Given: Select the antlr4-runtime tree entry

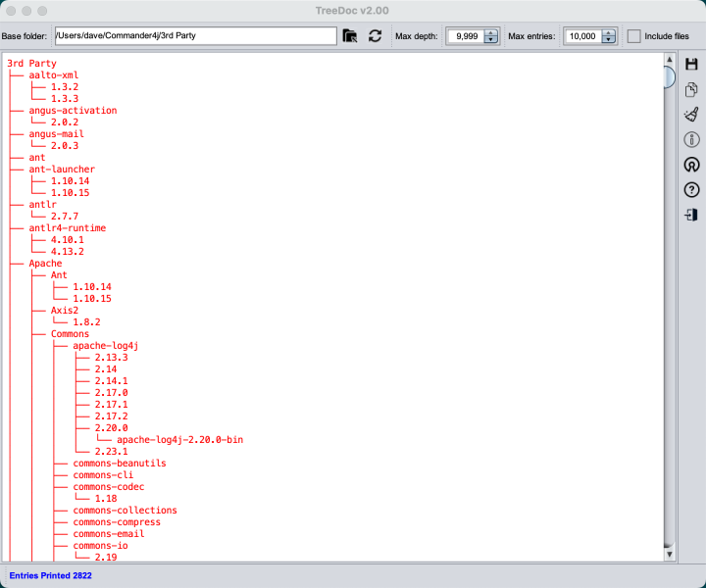Looking at the screenshot, I should tap(67, 228).
